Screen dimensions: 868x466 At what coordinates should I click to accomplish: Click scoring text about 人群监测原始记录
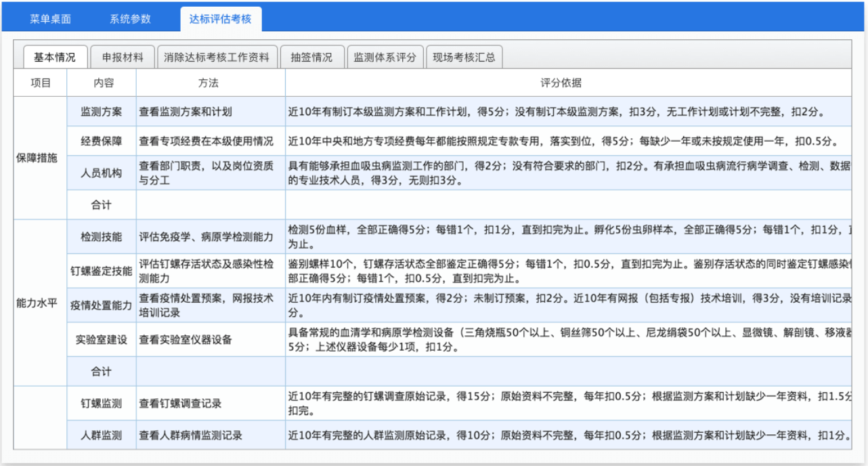pos(569,435)
